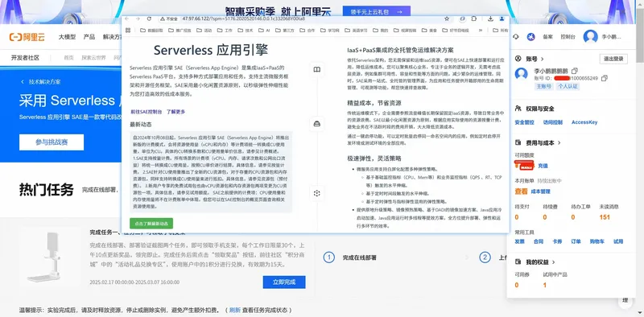Open the 成本管理 link
Image resolution: width=644 pixels, height=317 pixels.
pos(540,191)
